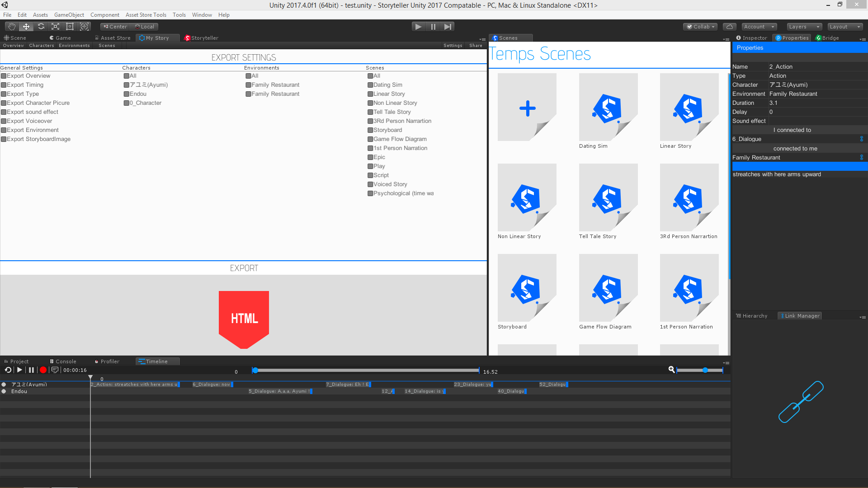Pause the timeline playback

(31, 370)
